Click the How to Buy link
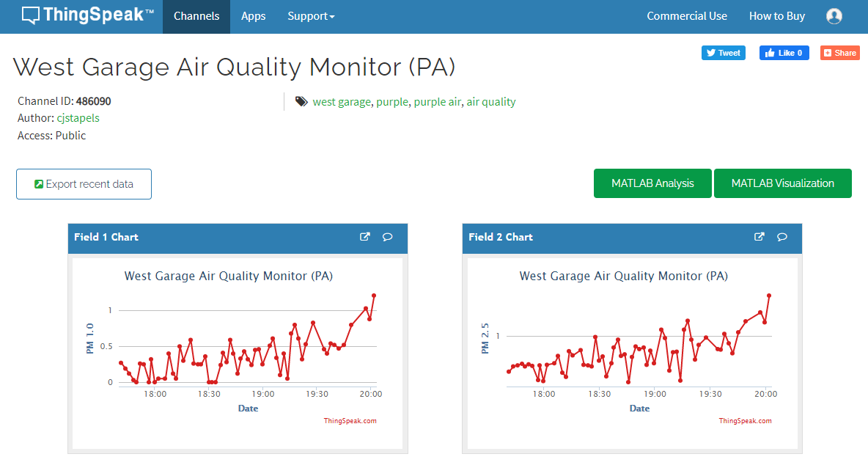 click(776, 16)
